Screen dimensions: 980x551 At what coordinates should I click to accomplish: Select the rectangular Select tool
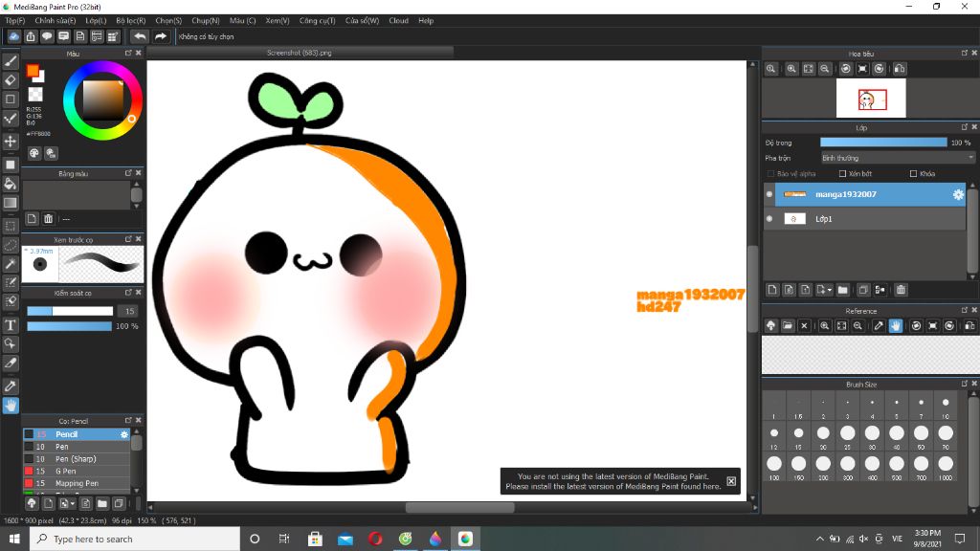pyautogui.click(x=11, y=226)
